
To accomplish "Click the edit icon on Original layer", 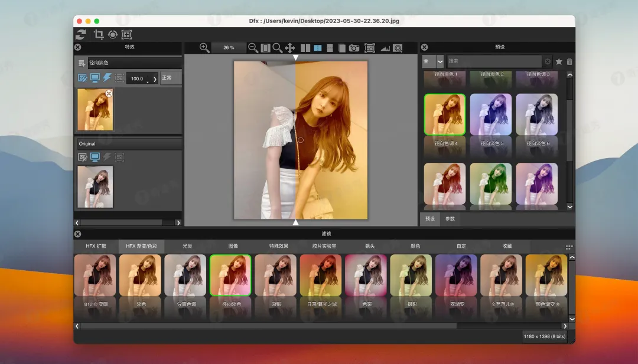I will pos(82,157).
